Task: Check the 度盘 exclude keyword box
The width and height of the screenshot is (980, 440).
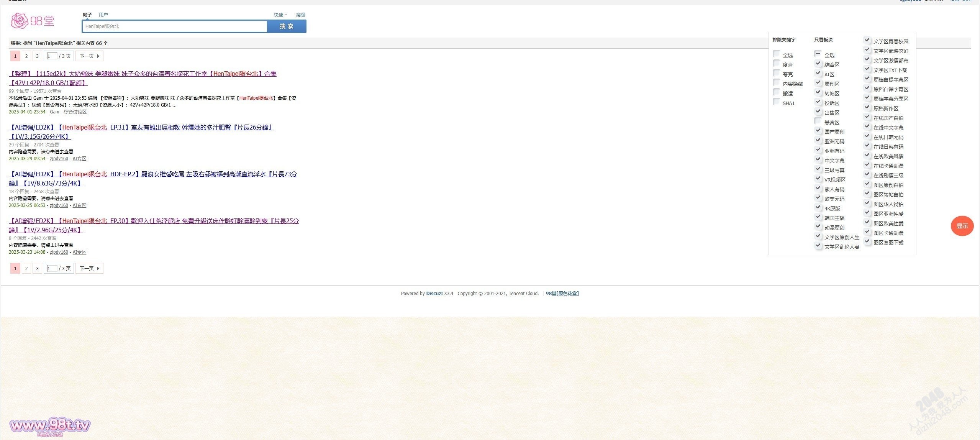Action: tap(777, 63)
